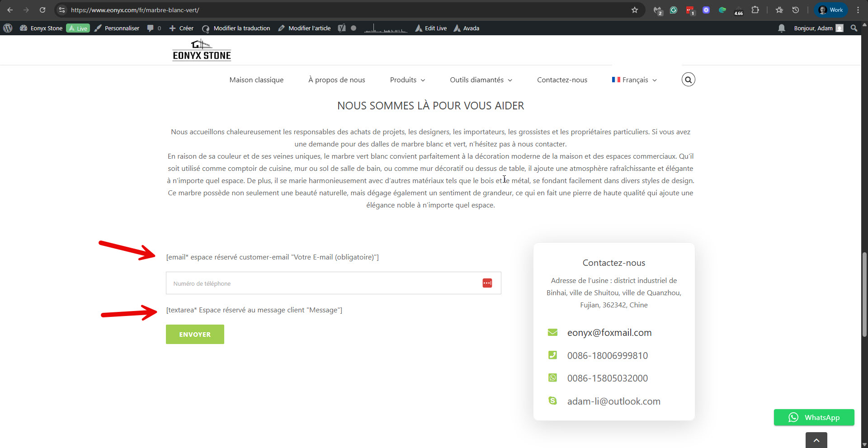Click the website search magnifier icon
The height and width of the screenshot is (448, 868).
[688, 80]
